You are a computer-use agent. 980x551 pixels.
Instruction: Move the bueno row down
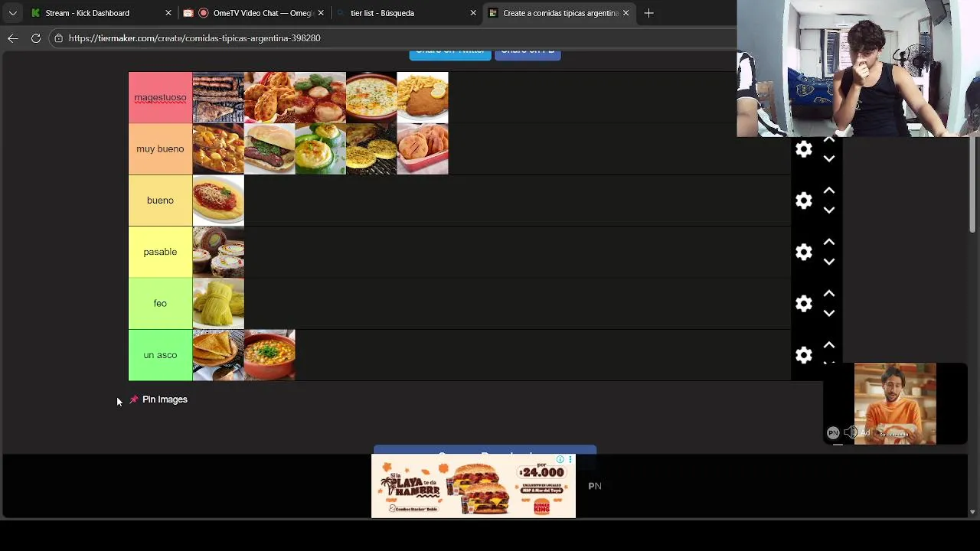click(829, 210)
